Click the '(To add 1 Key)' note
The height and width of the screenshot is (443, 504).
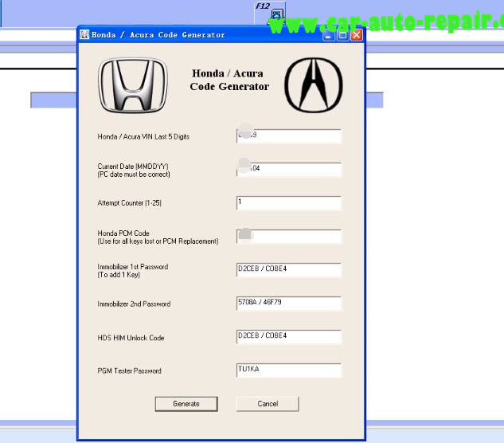pos(119,275)
